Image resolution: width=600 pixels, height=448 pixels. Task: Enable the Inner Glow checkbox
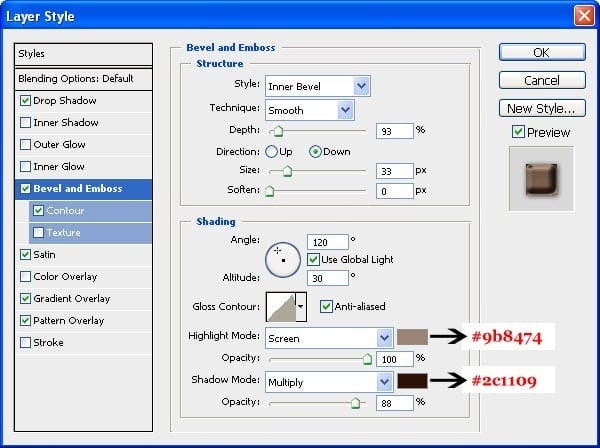coord(25,166)
